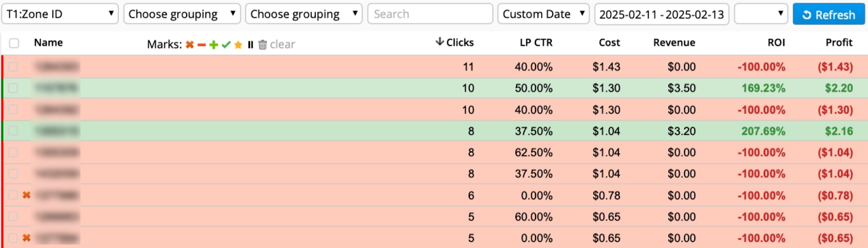Screen dimensions: 868x248
Task: Check the box on the $2.20 profit row
Action: click(x=13, y=88)
